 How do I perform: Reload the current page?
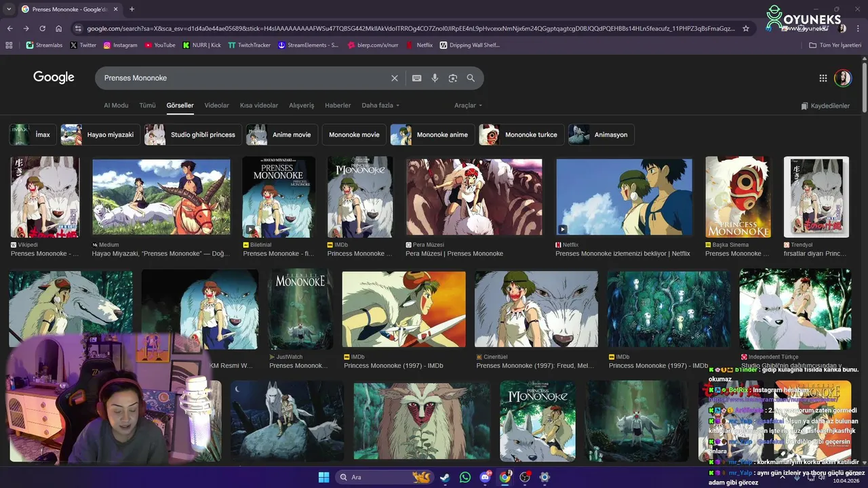[42, 28]
